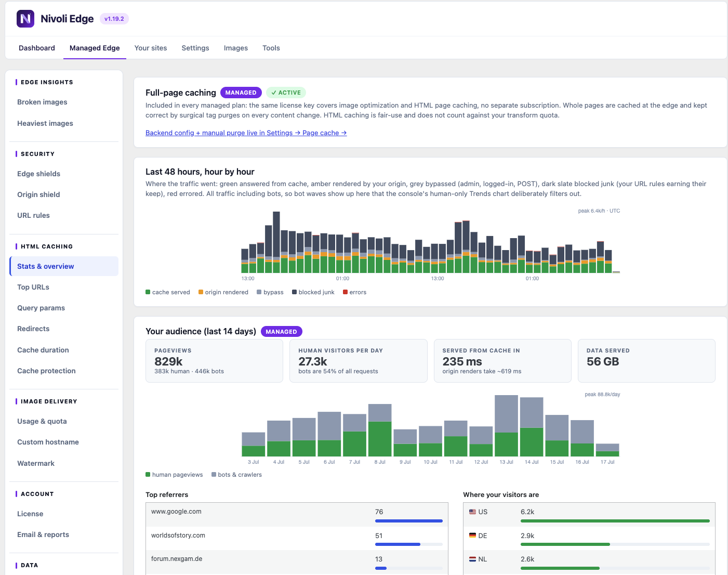
Task: Click the DE flag icon
Action: pyautogui.click(x=472, y=535)
